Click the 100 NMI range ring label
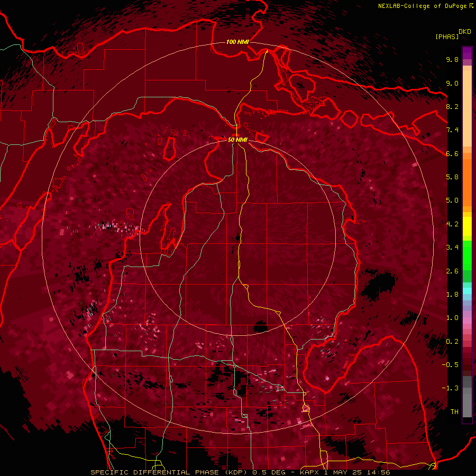 tap(237, 42)
